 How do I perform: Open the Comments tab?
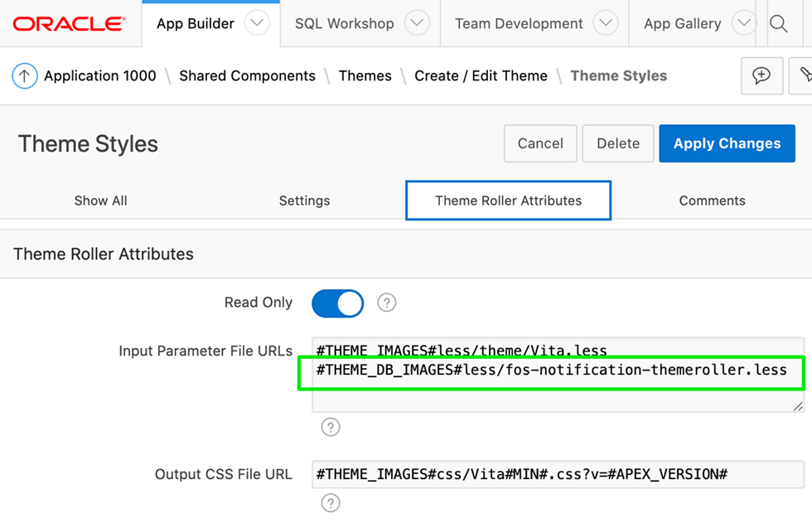[x=712, y=200]
